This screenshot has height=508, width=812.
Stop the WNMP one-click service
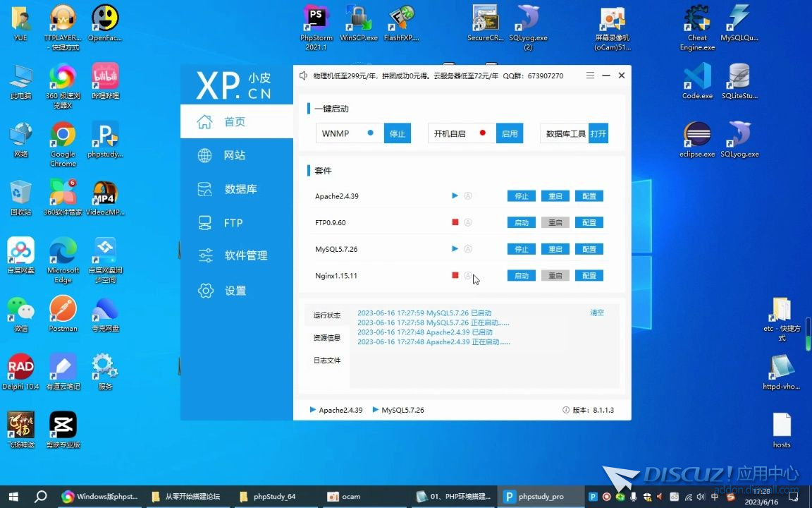(x=398, y=133)
